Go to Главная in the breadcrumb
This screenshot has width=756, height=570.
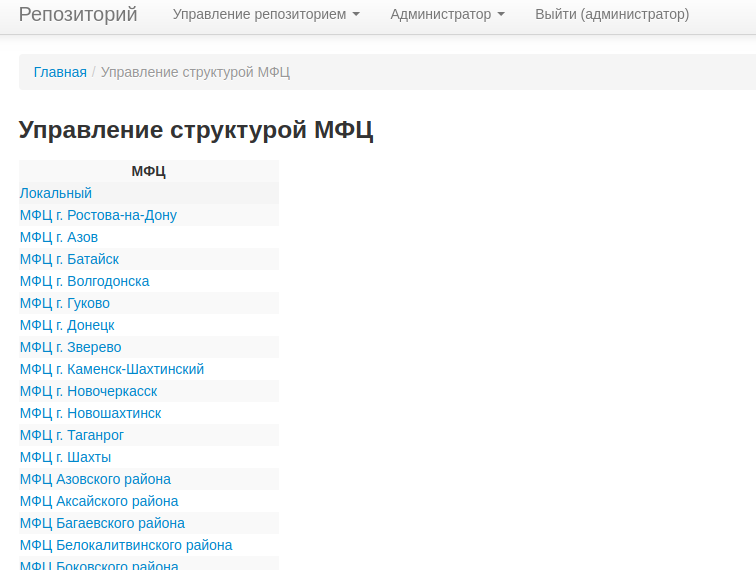click(x=60, y=72)
